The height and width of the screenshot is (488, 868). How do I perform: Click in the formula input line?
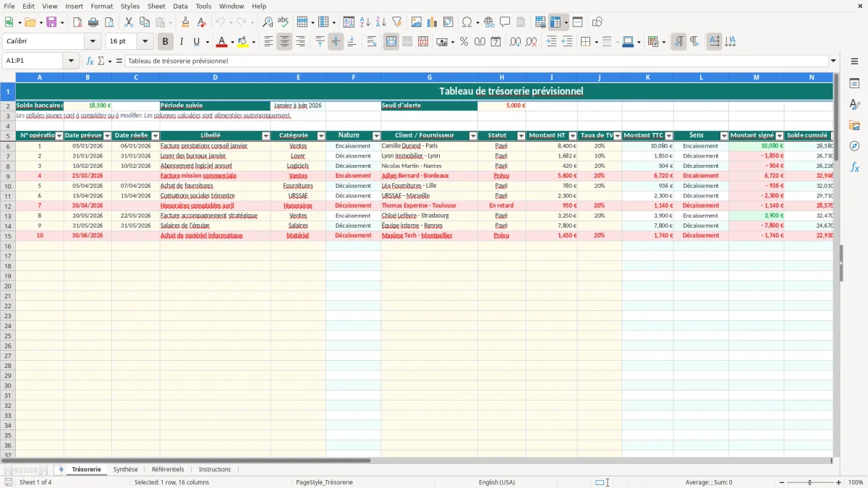pyautogui.click(x=476, y=61)
